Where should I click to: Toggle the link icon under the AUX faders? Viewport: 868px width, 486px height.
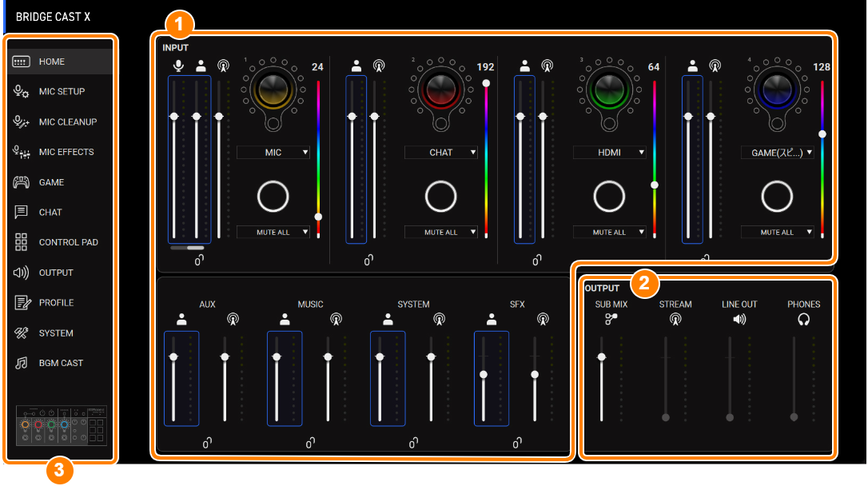click(x=207, y=442)
